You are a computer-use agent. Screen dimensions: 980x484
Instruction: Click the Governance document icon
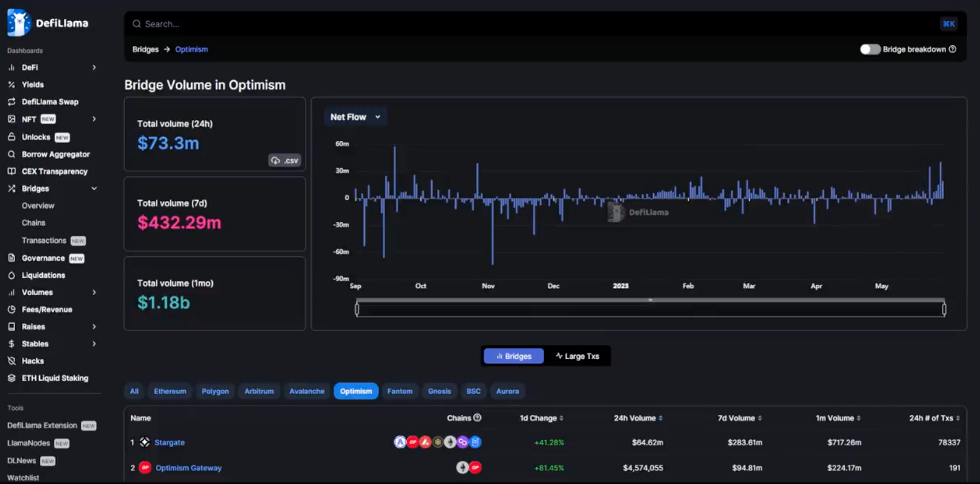(x=11, y=258)
